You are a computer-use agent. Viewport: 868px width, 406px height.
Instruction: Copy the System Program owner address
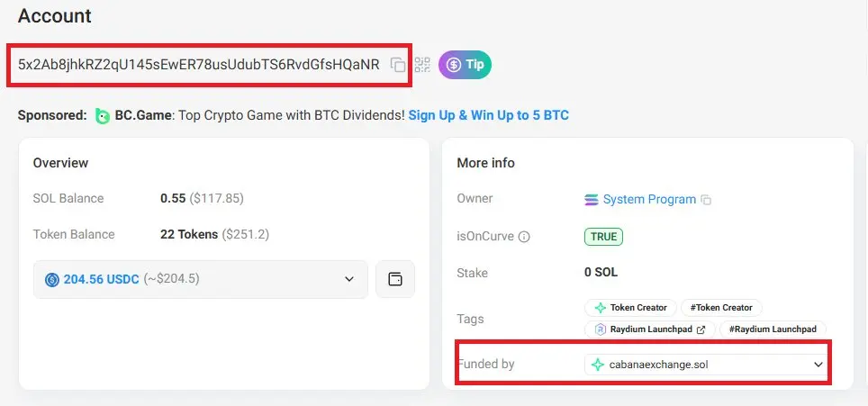(706, 200)
